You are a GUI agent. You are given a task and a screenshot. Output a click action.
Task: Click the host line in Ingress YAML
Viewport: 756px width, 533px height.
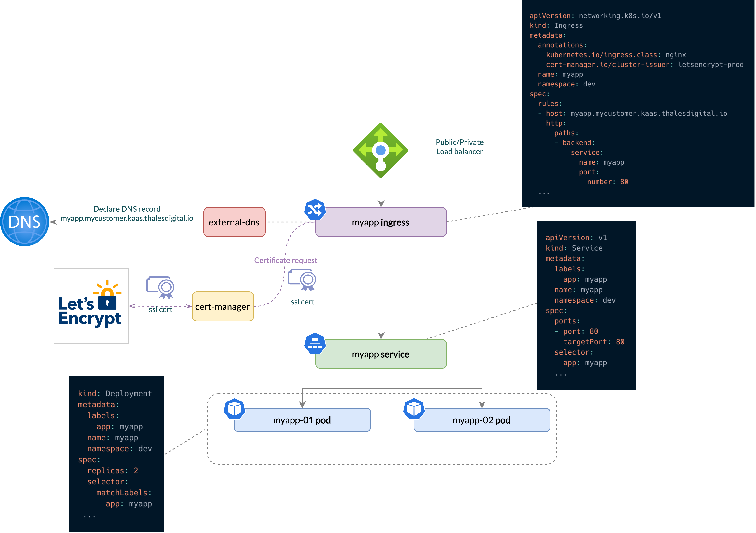pyautogui.click(x=632, y=114)
